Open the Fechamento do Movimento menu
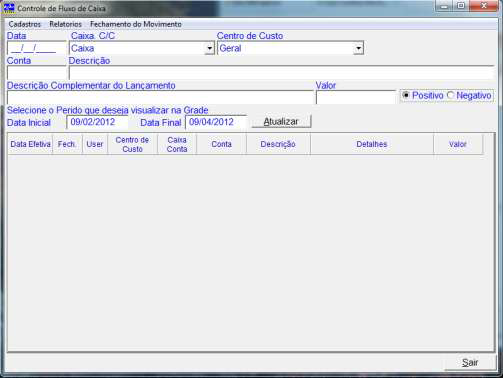This screenshot has width=503, height=378. 136,24
